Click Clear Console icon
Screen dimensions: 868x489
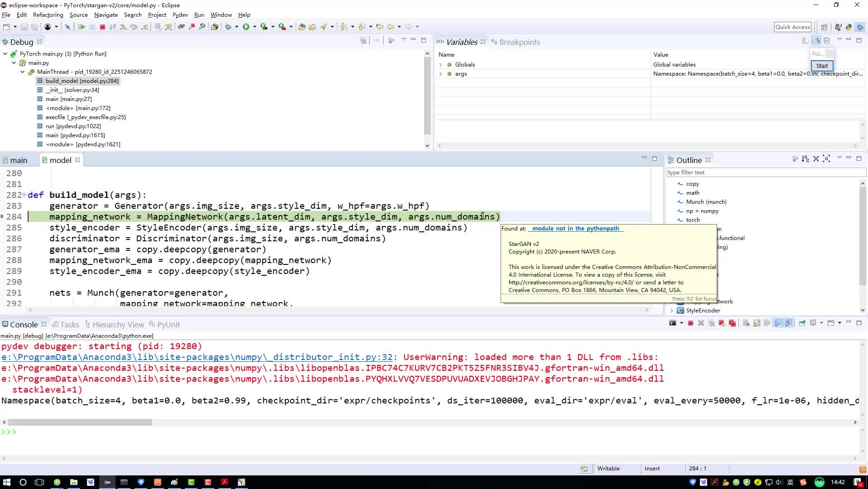click(746, 323)
